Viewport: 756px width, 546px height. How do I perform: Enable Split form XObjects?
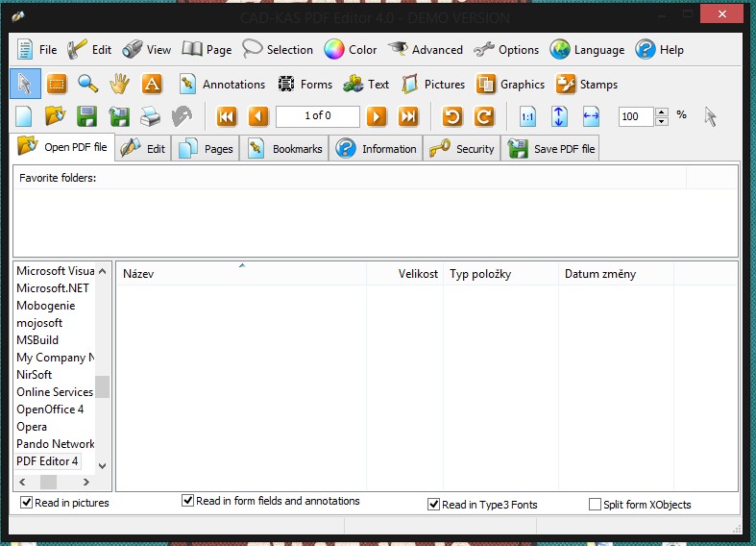pos(596,504)
